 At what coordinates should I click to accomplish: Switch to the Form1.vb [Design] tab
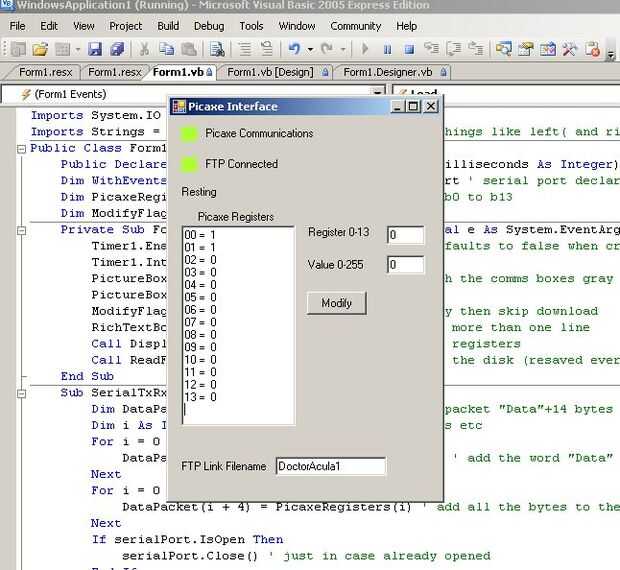[270, 72]
